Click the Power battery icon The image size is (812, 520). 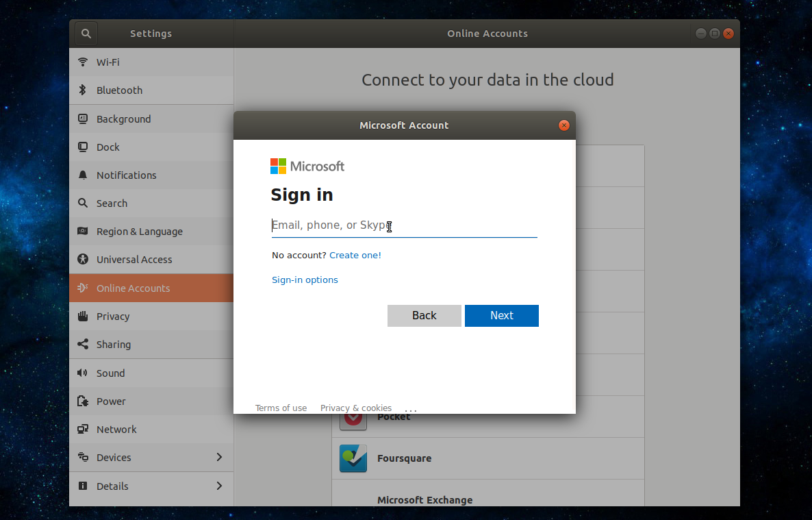pos(83,401)
